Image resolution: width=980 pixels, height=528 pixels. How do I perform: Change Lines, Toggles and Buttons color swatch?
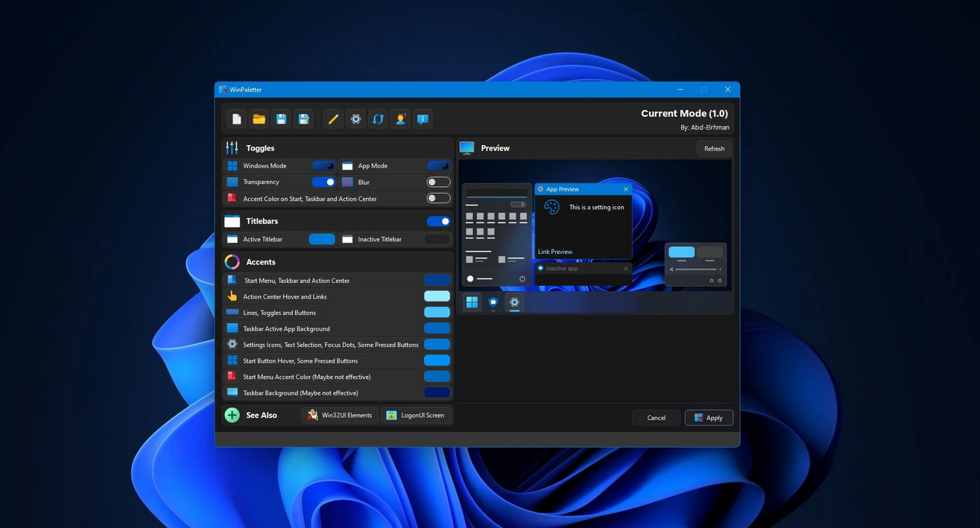(x=437, y=312)
